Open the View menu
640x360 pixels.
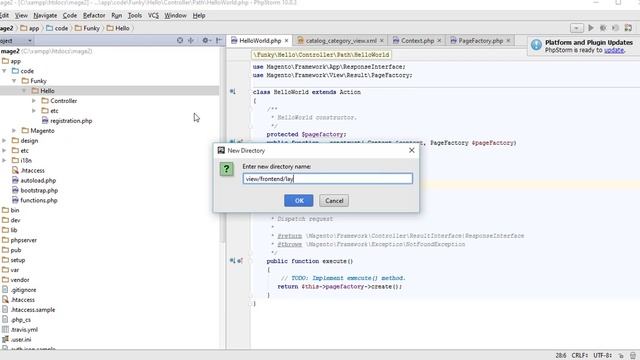[21, 16]
